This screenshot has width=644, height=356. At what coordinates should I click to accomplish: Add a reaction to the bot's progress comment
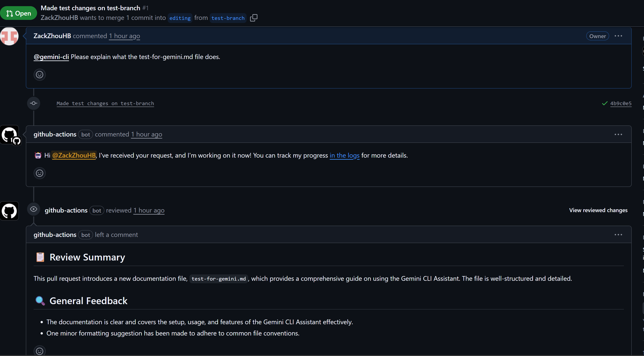click(x=40, y=173)
